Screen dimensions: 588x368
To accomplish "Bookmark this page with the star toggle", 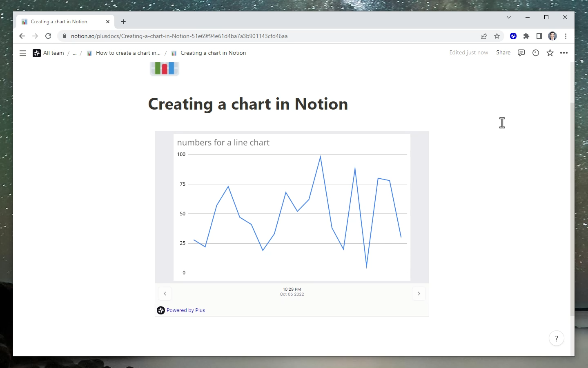I will tap(497, 36).
